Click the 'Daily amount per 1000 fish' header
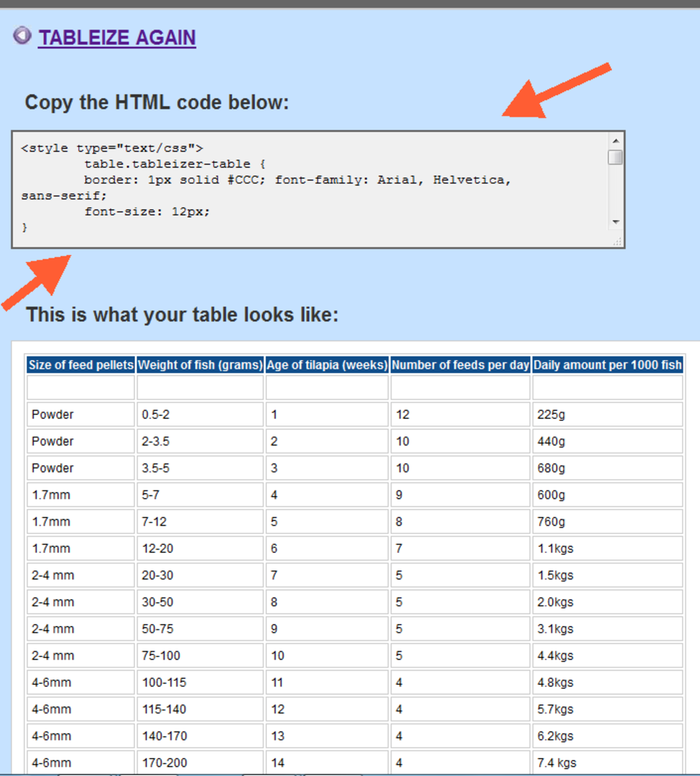The width and height of the screenshot is (700, 776). (608, 365)
